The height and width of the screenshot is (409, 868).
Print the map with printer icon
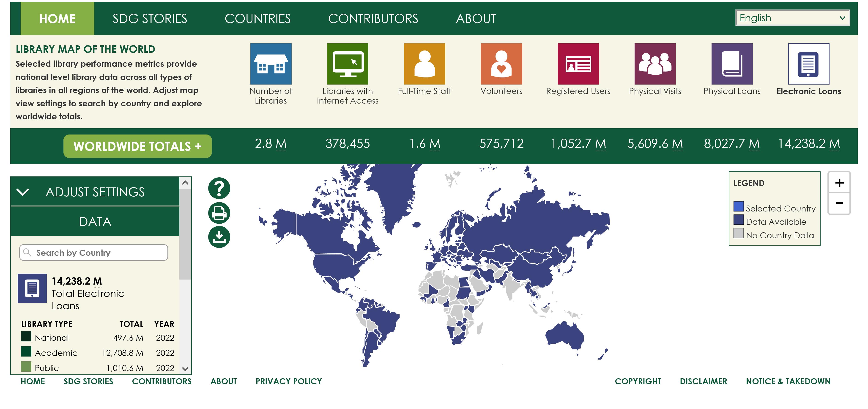click(219, 213)
